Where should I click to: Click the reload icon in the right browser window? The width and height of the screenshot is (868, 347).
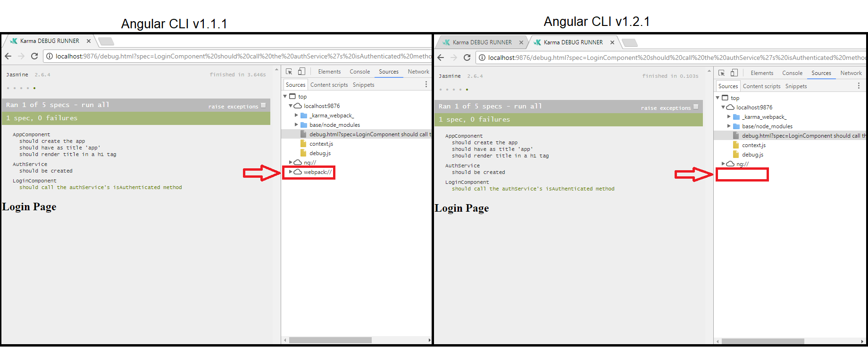pos(467,58)
